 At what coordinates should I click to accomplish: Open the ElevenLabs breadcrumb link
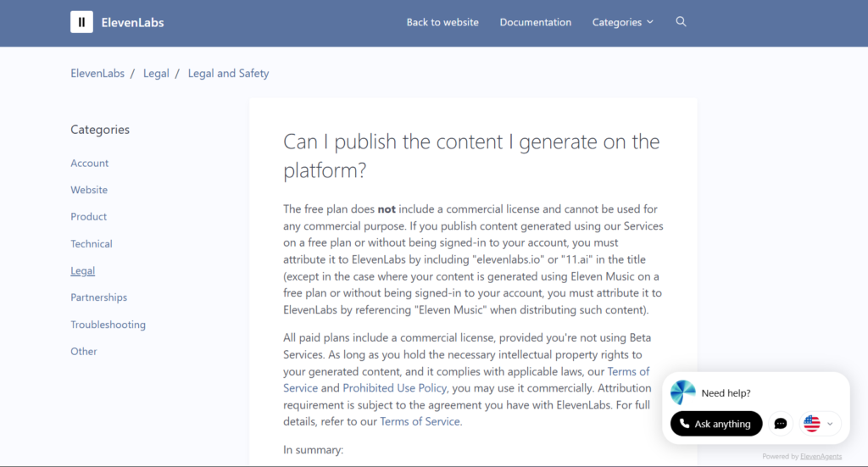pyautogui.click(x=97, y=73)
